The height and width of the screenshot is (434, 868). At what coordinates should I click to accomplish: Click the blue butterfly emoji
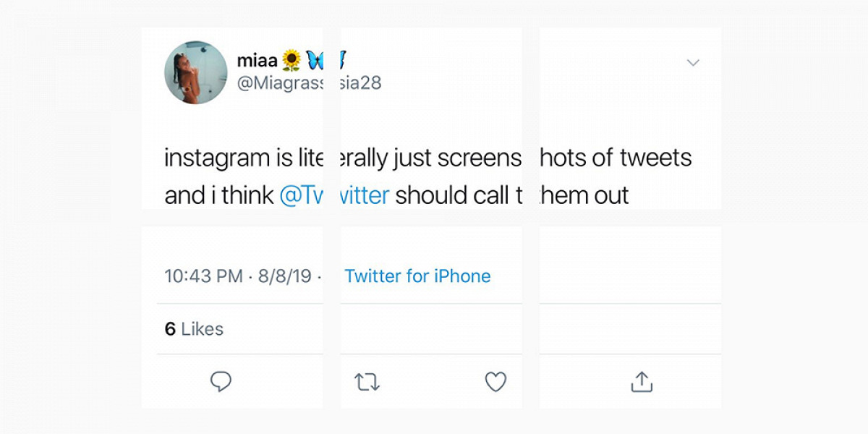(314, 60)
